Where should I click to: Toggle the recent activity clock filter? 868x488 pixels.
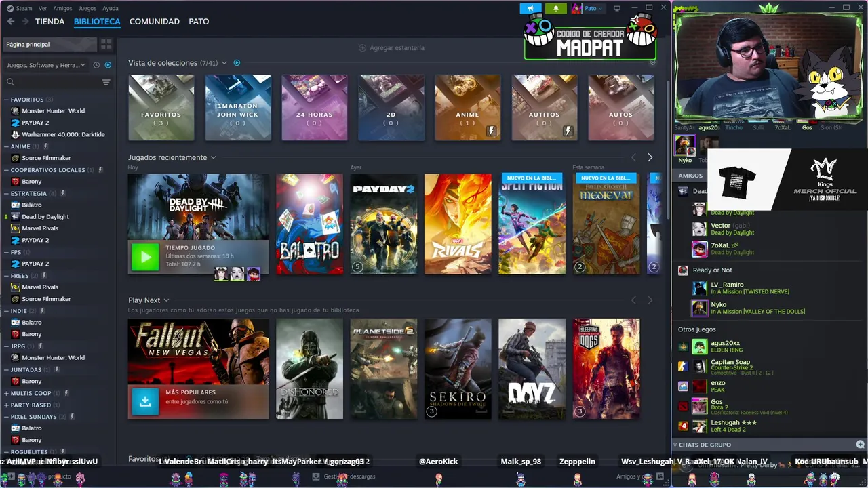point(96,65)
